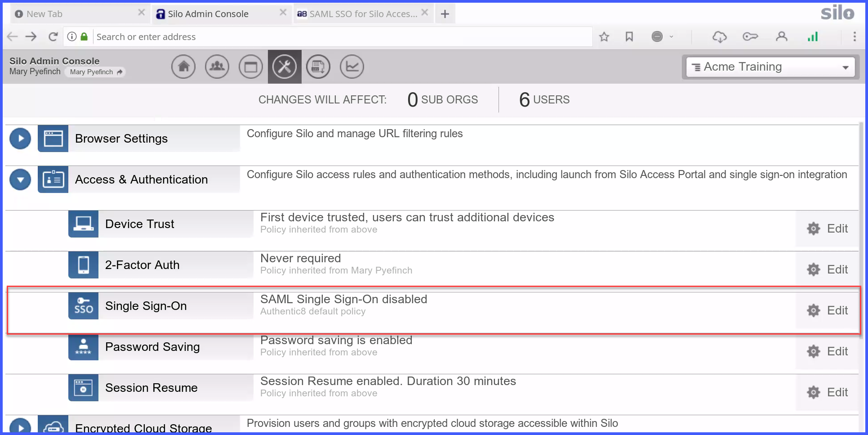Viewport: 868px width, 435px height.
Task: Click the Access & Authentication ID card icon
Action: [53, 179]
